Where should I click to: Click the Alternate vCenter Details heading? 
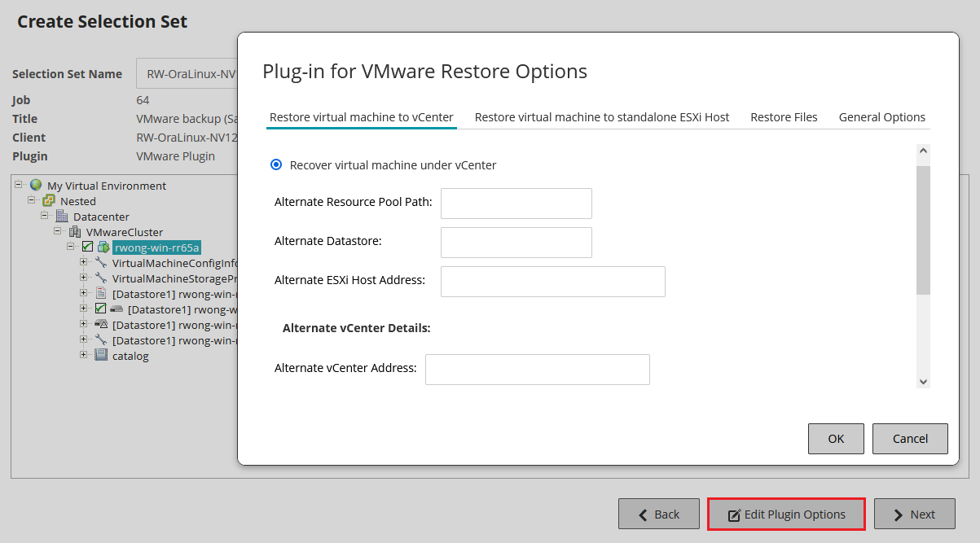click(x=356, y=328)
